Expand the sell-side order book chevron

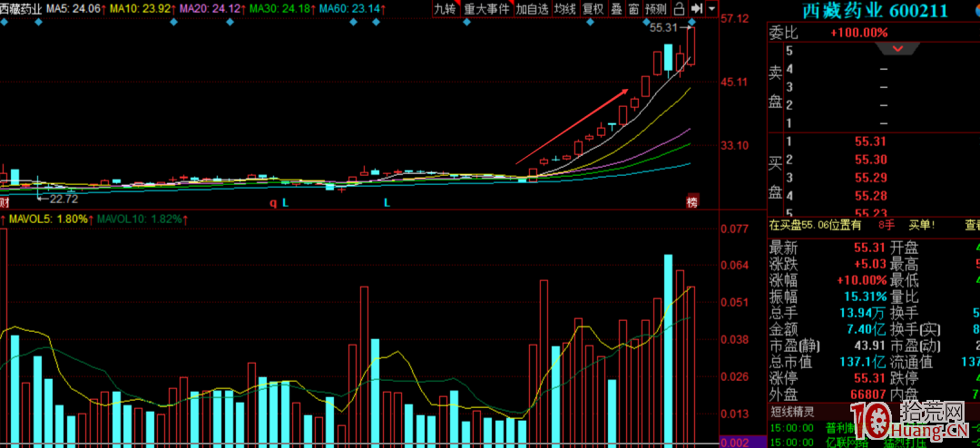coord(897,48)
